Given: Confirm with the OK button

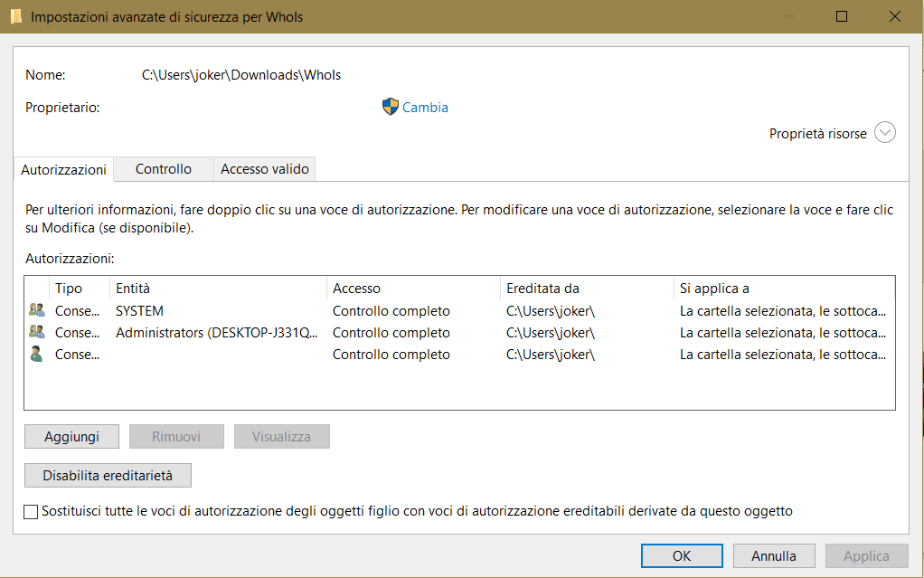Looking at the screenshot, I should click(682, 555).
